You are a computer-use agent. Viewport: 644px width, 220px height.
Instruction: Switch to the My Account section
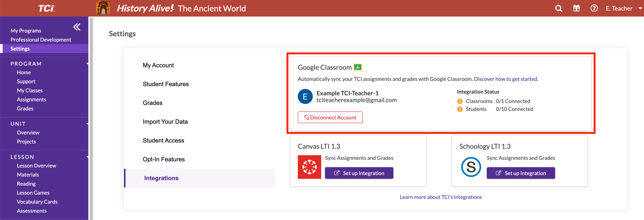158,65
